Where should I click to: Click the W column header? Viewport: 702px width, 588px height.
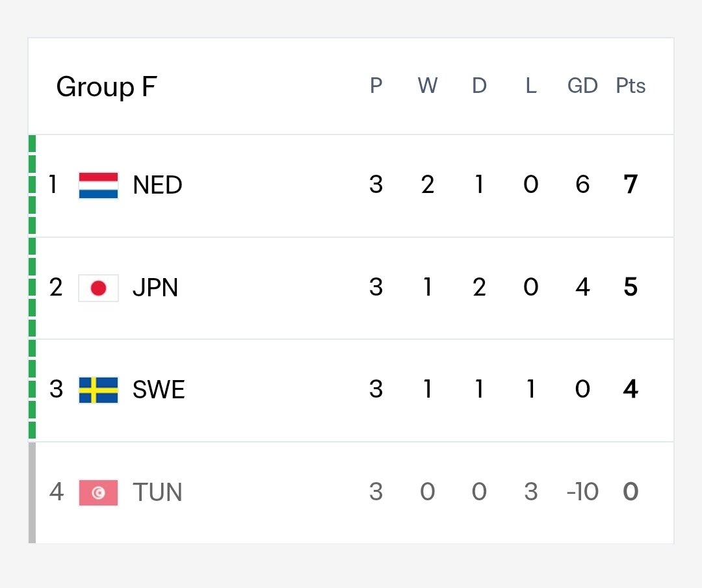(428, 86)
